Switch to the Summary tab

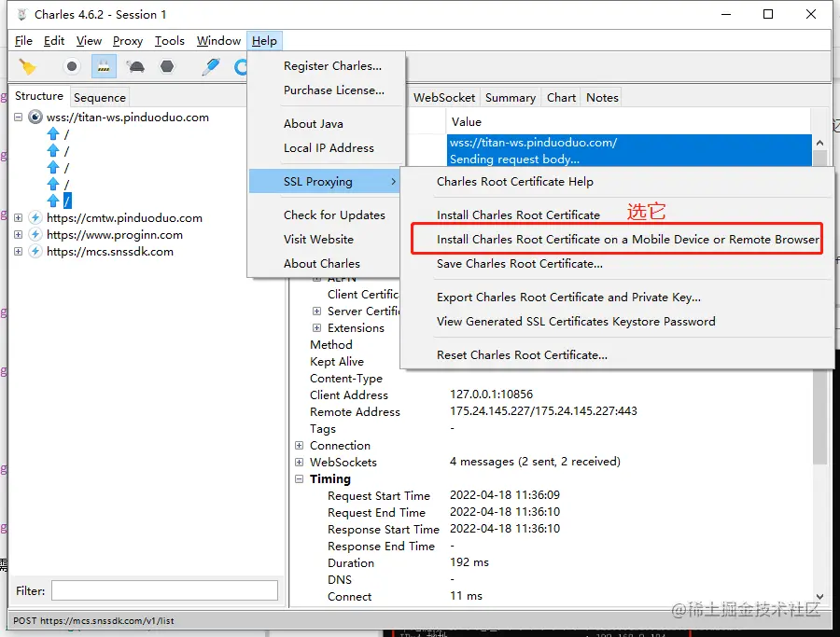pyautogui.click(x=510, y=97)
